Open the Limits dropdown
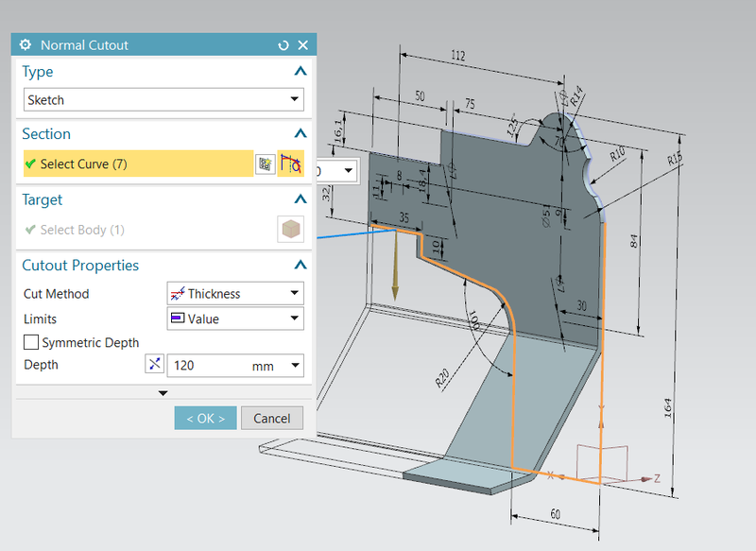This screenshot has width=756, height=551. 294,319
